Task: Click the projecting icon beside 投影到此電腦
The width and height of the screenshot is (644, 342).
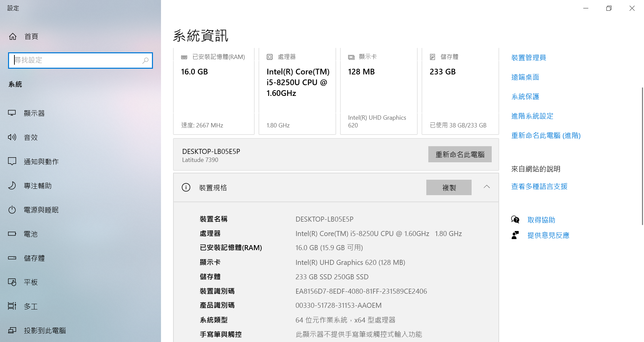Action: [x=12, y=330]
